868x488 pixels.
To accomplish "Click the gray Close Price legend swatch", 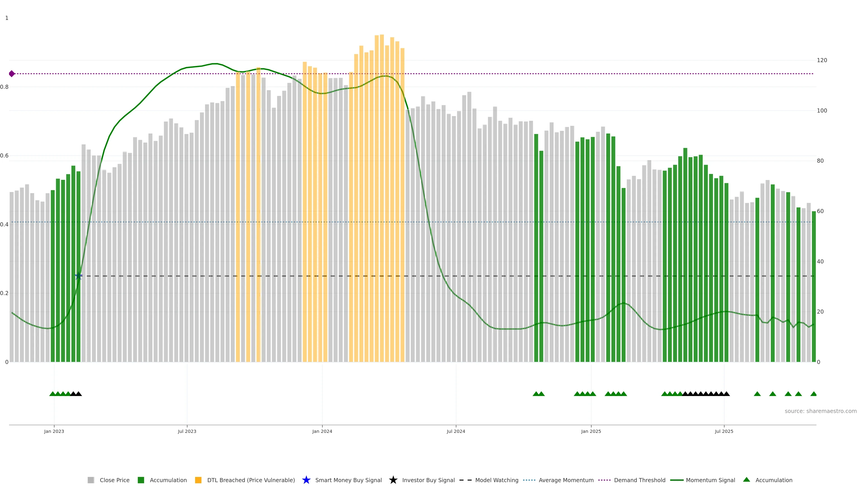I will click(91, 480).
